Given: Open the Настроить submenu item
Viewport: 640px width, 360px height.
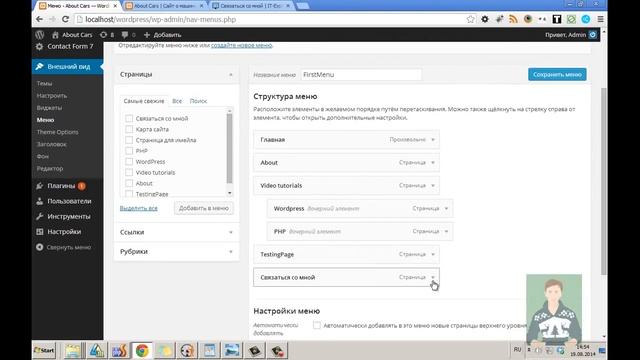Looking at the screenshot, I should point(52,96).
